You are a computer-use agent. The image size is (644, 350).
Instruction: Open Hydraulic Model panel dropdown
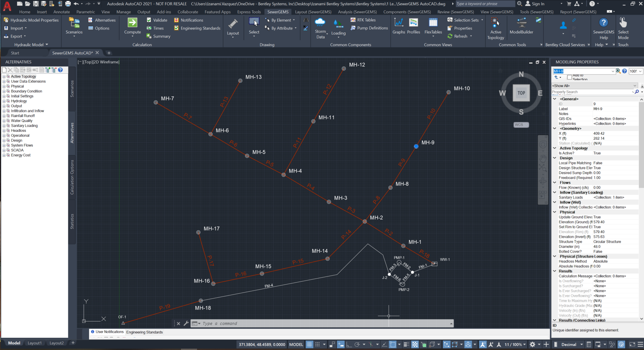click(x=31, y=45)
